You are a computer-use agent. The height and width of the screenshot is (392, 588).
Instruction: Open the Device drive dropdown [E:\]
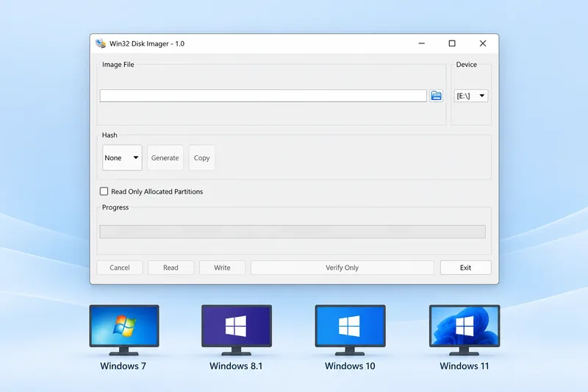click(x=471, y=96)
